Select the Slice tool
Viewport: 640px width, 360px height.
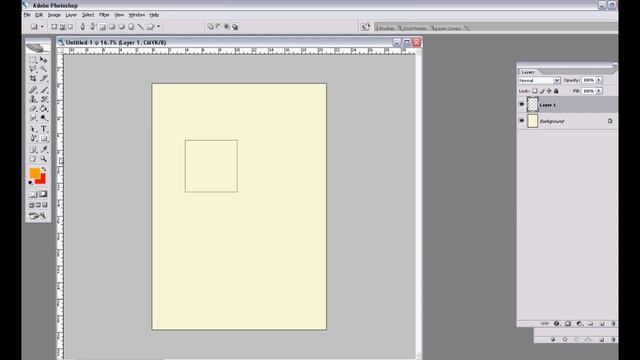(44, 78)
